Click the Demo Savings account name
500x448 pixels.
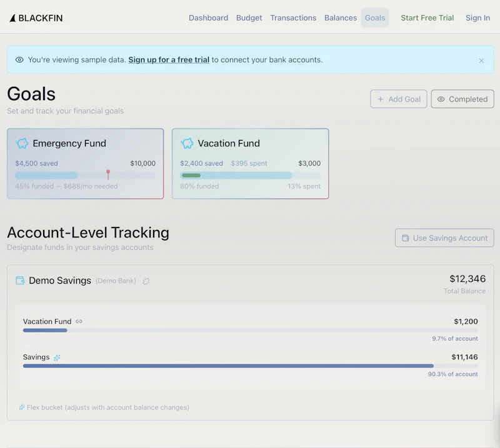pyautogui.click(x=60, y=281)
